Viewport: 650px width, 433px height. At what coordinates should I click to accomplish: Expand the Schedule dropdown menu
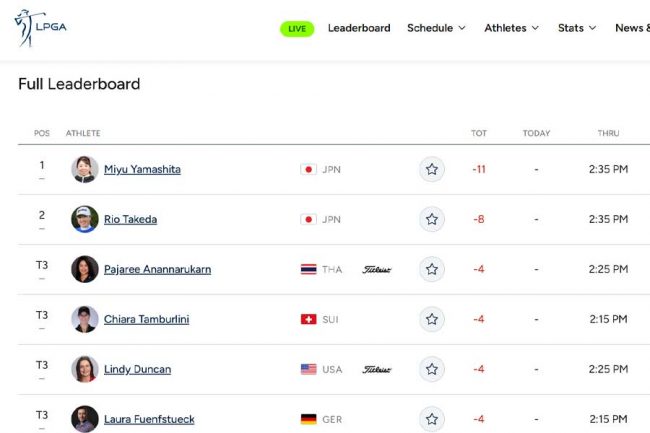pos(436,28)
